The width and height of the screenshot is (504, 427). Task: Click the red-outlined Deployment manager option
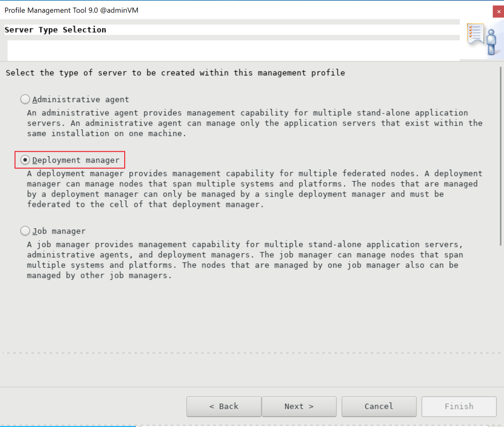tap(69, 160)
